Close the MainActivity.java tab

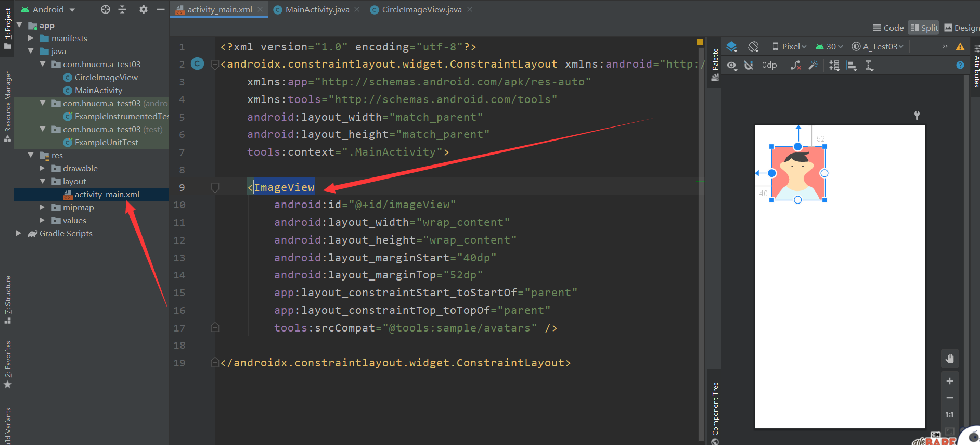(x=357, y=9)
